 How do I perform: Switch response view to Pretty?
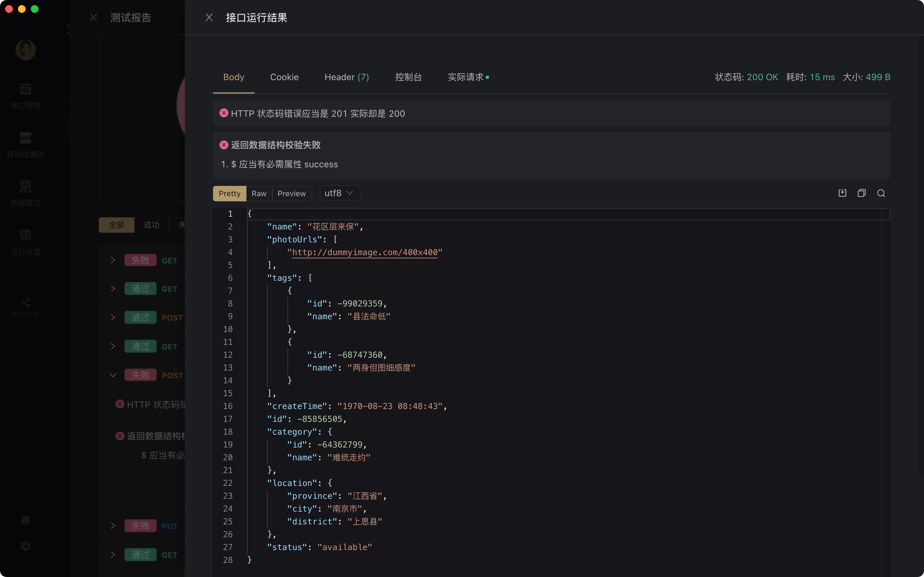229,194
